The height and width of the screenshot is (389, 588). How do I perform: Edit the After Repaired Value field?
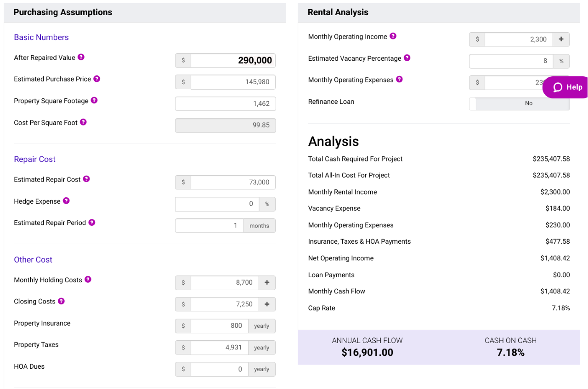point(233,60)
